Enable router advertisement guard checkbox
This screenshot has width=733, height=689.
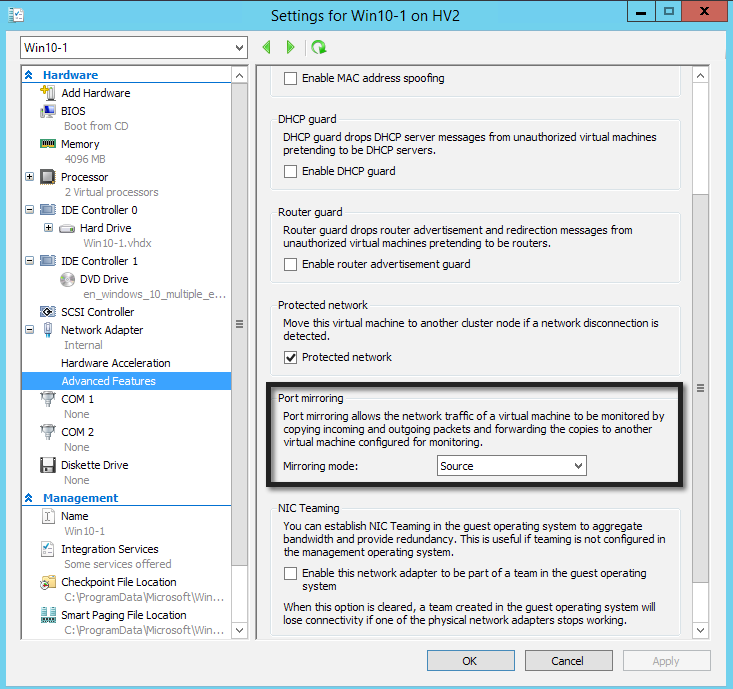click(x=290, y=264)
